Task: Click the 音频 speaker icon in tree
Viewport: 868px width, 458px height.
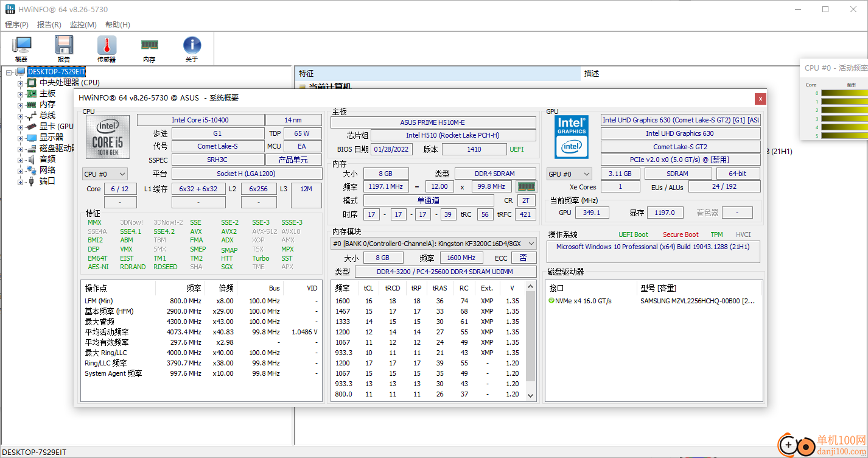Action: pos(32,160)
